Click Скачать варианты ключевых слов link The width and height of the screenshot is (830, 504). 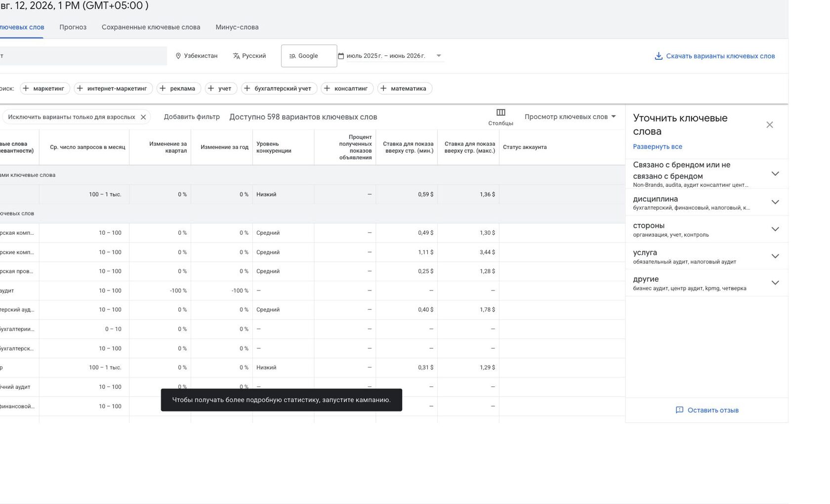(x=720, y=56)
